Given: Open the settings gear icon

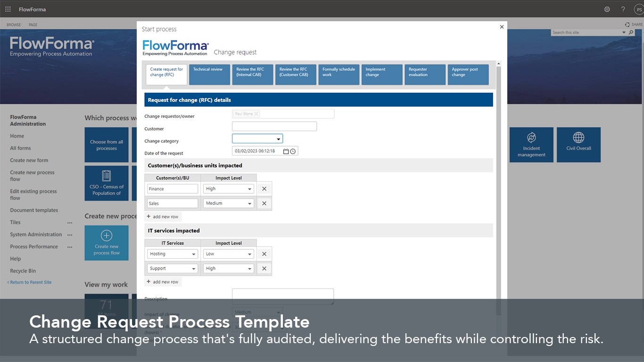Looking at the screenshot, I should [x=607, y=9].
